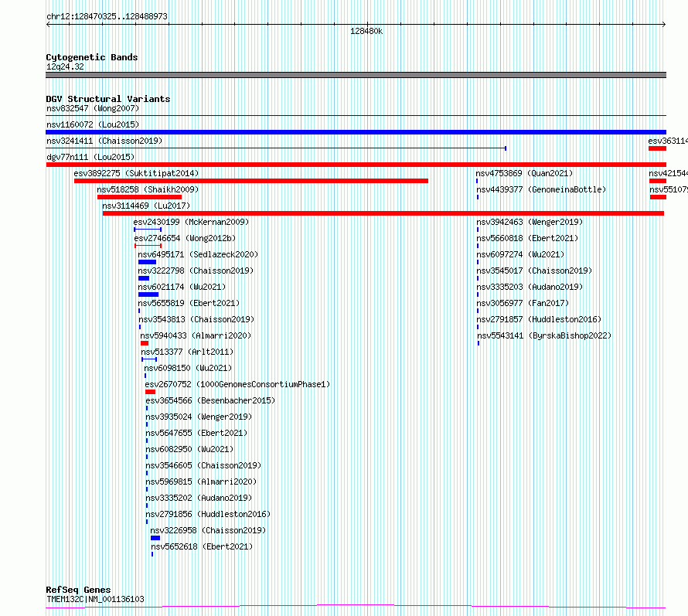Click the nsv832547 (Wong2007) variant label
Screen dimensions: 688x616
[93, 108]
